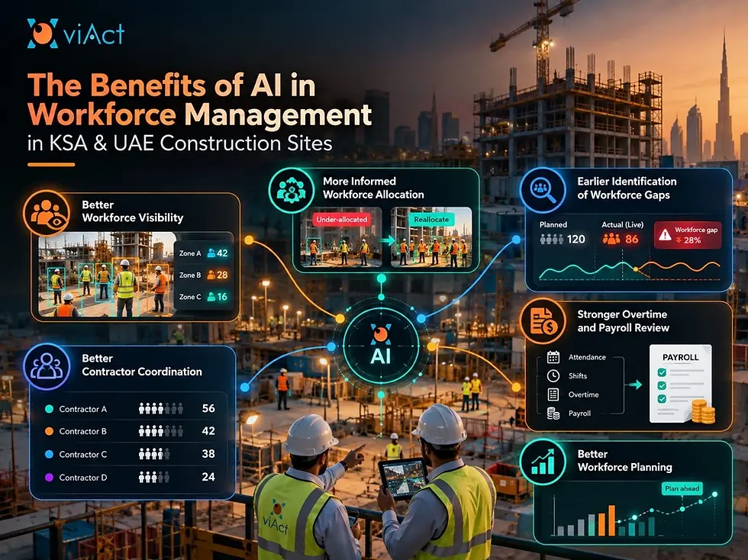Click the Better Contractor Coordination people icon
The height and width of the screenshot is (560, 748).
tap(46, 366)
